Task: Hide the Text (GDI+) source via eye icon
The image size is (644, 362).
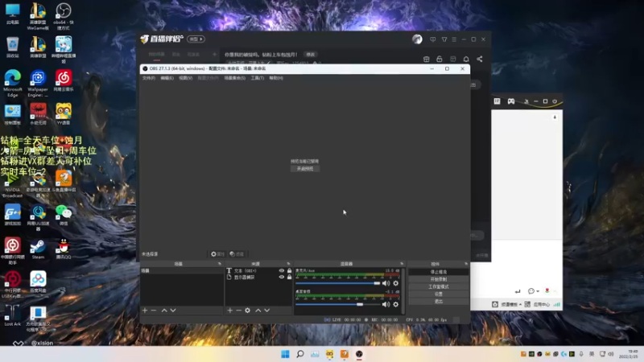Action: [x=281, y=270]
